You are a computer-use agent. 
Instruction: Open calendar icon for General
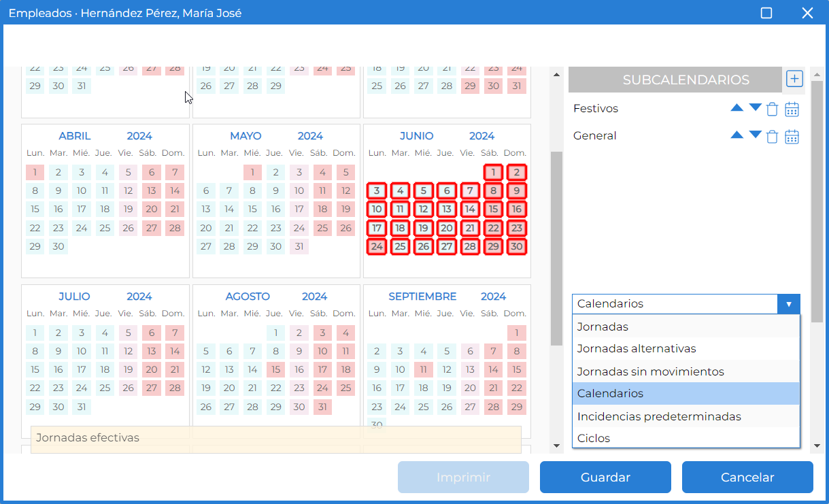click(792, 136)
